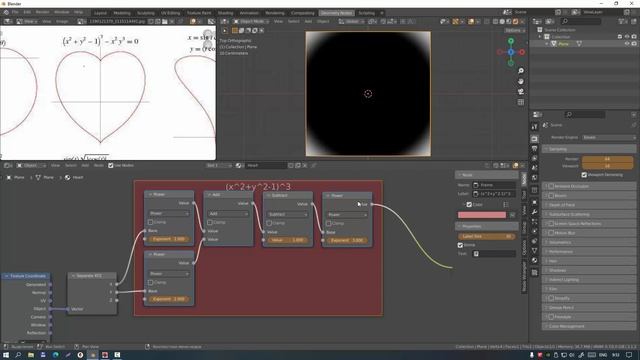This screenshot has height=360, width=640.
Task: Toggle Viewport Denoising checkbox
Action: click(x=584, y=175)
